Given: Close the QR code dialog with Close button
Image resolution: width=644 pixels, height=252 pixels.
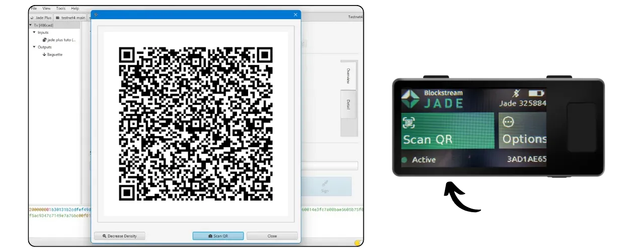Looking at the screenshot, I should coord(272,236).
